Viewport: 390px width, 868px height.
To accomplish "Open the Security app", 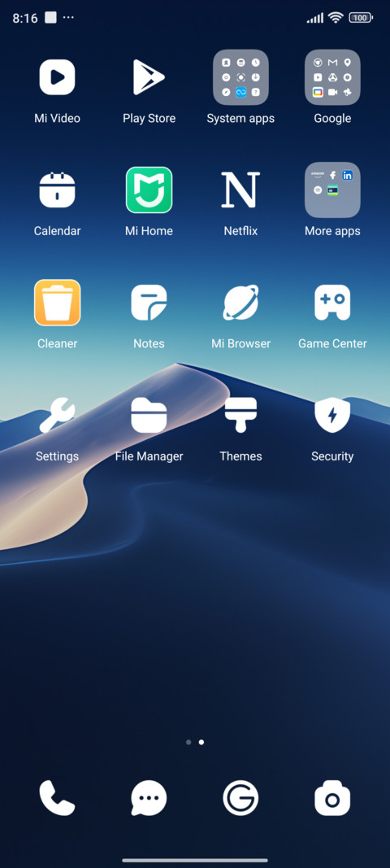I will pos(332,415).
